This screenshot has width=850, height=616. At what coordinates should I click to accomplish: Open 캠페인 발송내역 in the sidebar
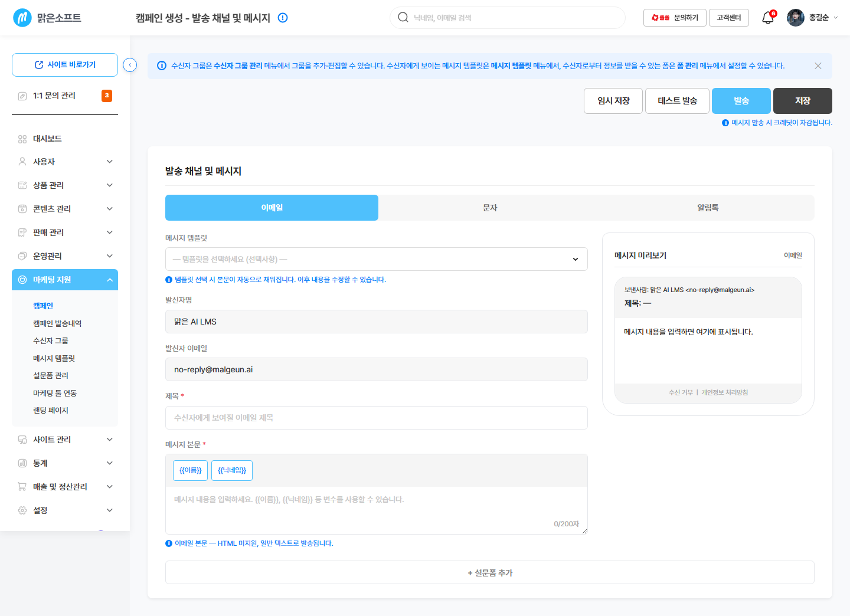pyautogui.click(x=57, y=323)
